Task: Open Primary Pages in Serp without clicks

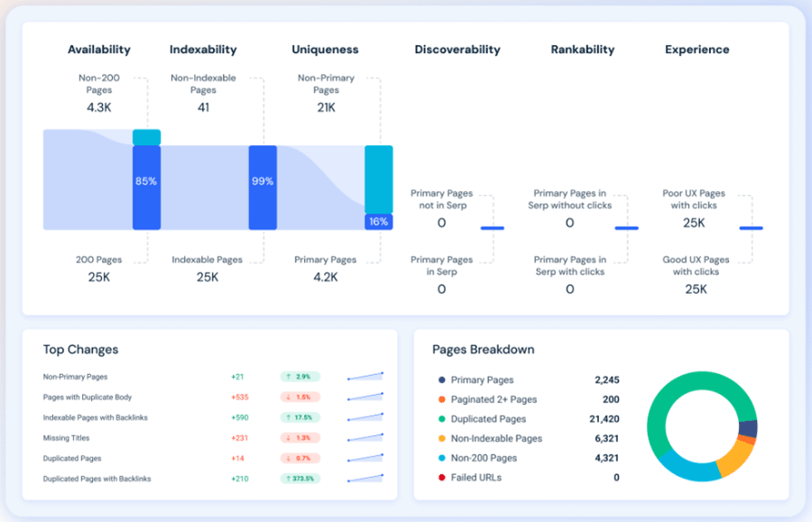Action: [x=569, y=199]
